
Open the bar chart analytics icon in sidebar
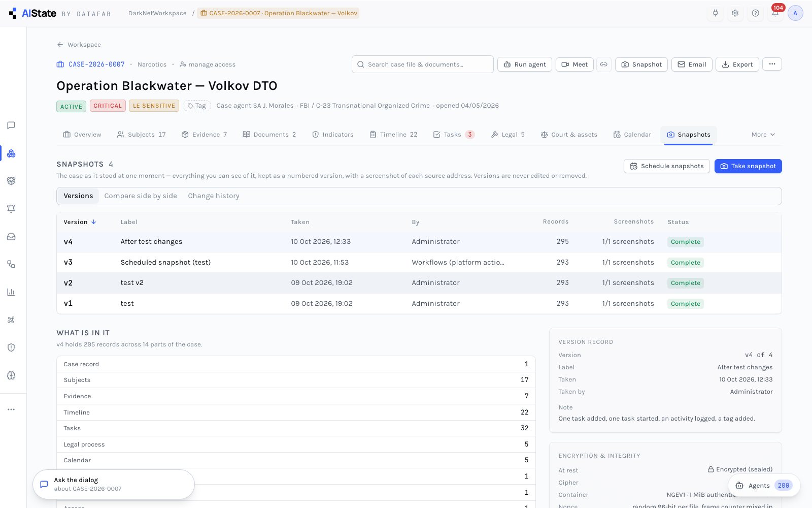coord(11,292)
